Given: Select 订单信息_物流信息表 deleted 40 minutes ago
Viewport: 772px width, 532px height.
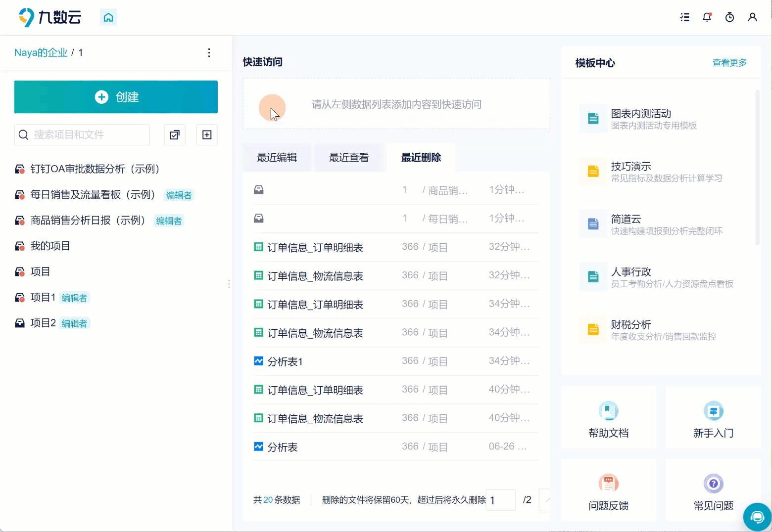Looking at the screenshot, I should [396, 419].
